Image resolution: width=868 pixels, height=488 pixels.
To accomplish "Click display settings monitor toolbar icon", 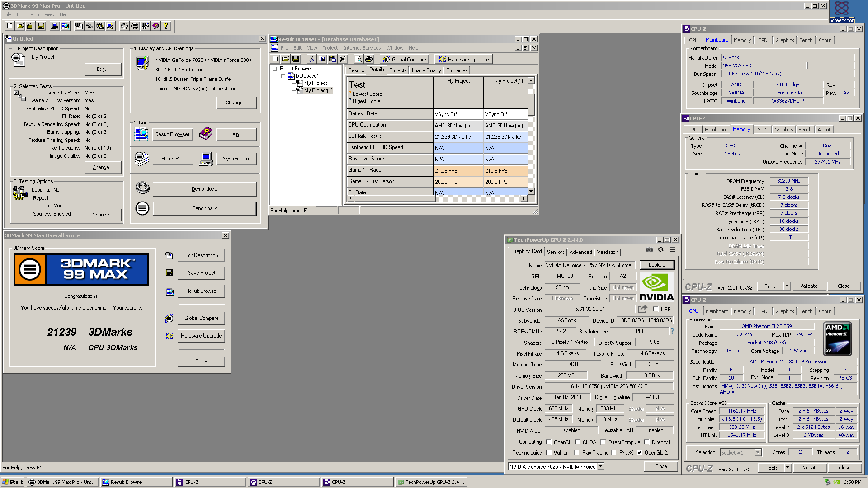I will (x=110, y=26).
